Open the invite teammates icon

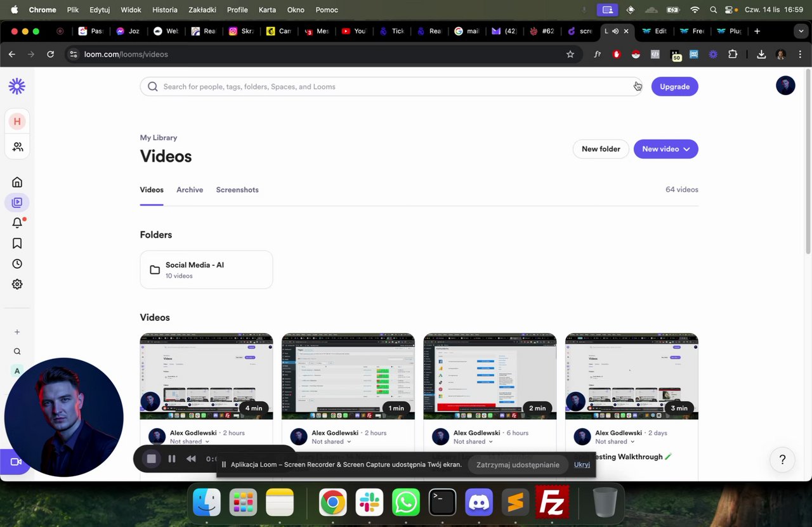(x=17, y=146)
